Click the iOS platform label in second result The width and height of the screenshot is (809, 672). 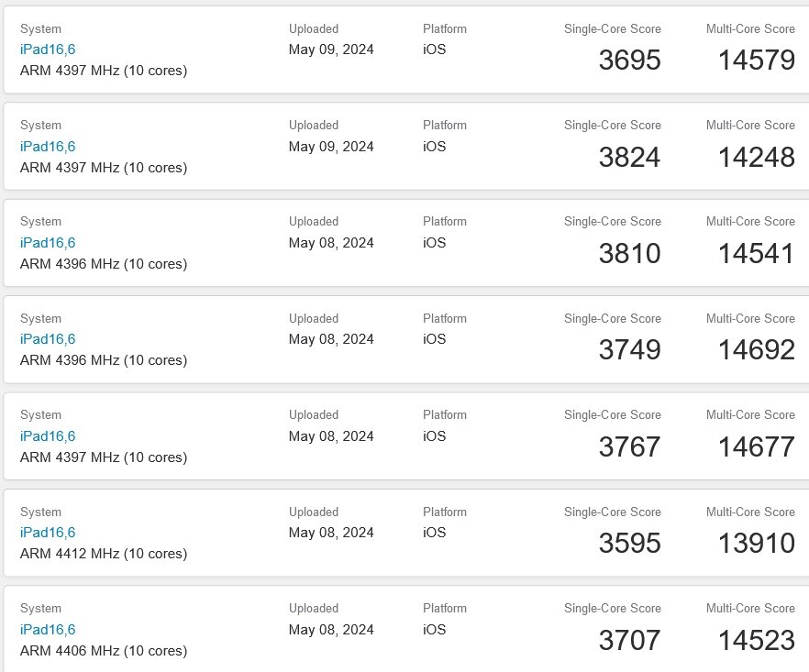point(433,146)
